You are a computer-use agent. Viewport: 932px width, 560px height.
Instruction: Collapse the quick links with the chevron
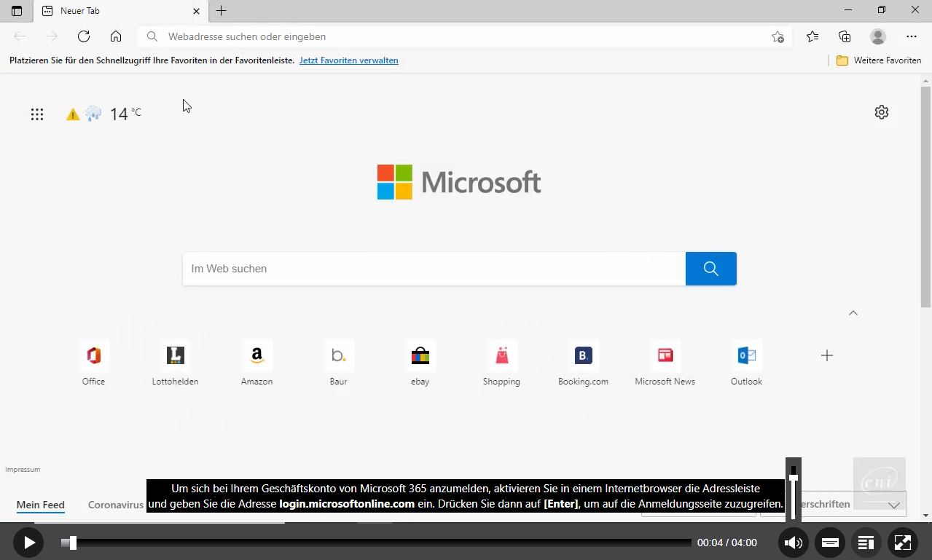coord(853,313)
